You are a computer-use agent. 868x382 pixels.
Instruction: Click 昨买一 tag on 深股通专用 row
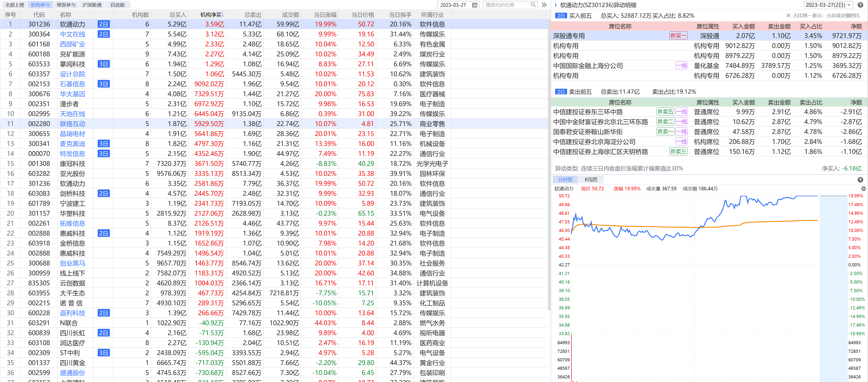pyautogui.click(x=678, y=36)
